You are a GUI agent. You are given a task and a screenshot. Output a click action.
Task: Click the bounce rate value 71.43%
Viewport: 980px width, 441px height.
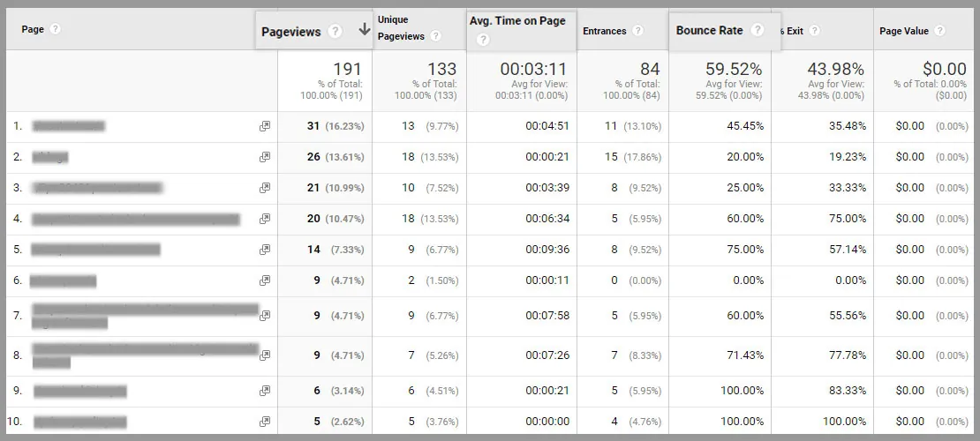coord(745,355)
